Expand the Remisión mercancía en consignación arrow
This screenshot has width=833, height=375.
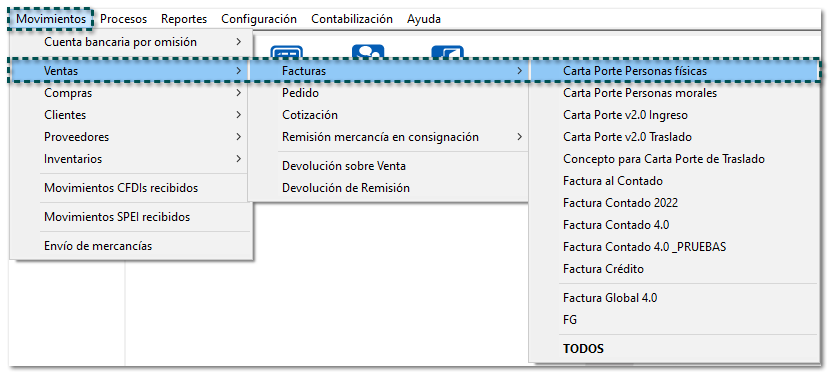click(x=520, y=137)
